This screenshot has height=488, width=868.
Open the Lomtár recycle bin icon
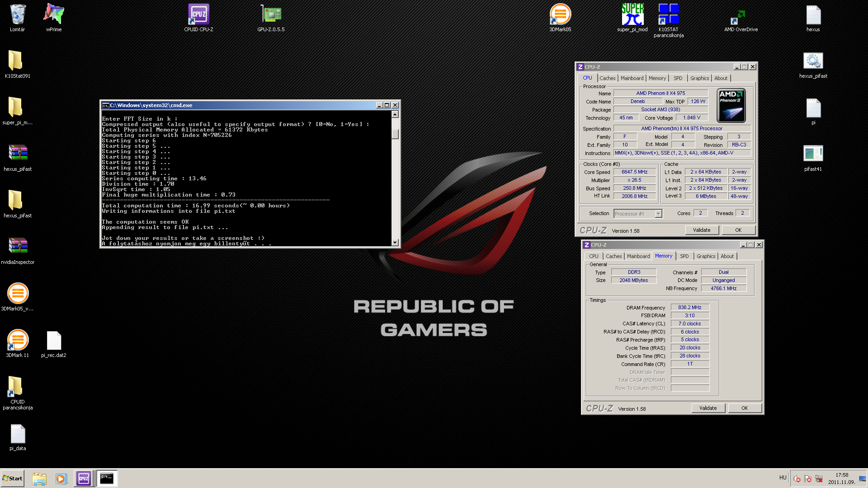(18, 18)
